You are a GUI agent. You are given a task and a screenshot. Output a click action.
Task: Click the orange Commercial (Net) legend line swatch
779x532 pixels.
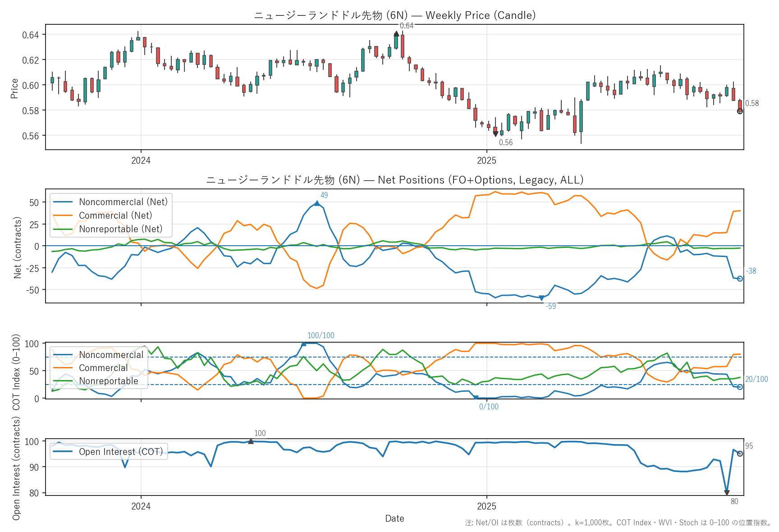pos(63,216)
